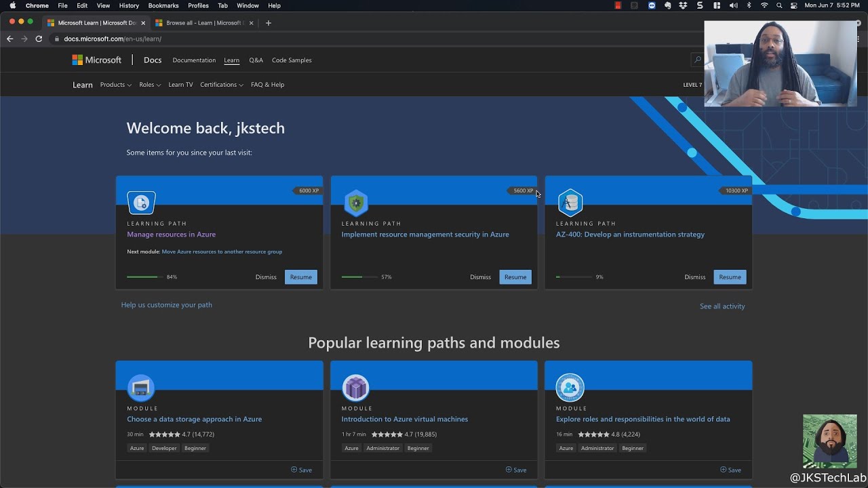Open the Profiles menu

pyautogui.click(x=198, y=5)
